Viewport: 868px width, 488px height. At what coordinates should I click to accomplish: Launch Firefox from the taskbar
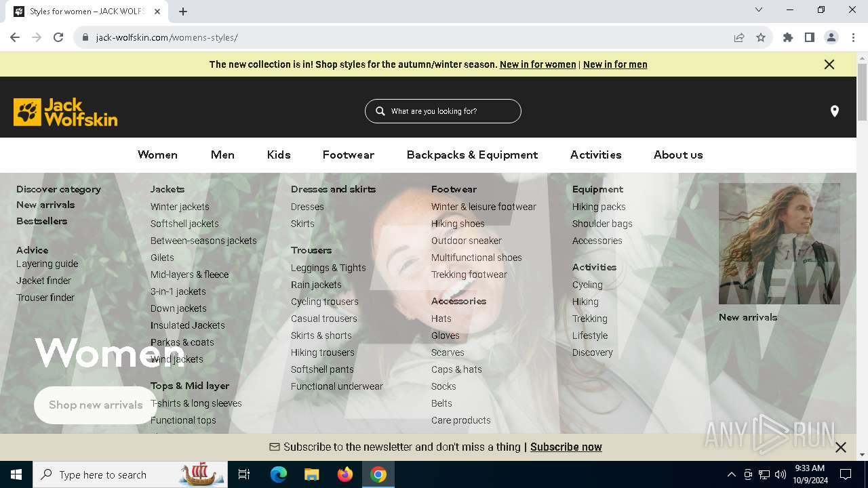coord(345,474)
